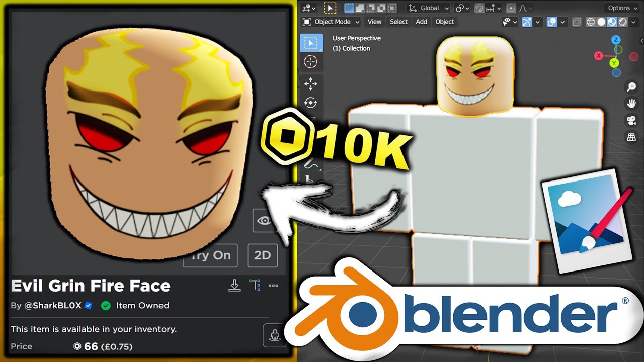Select the Annotate pencil tool
The image size is (644, 362).
(x=311, y=163)
